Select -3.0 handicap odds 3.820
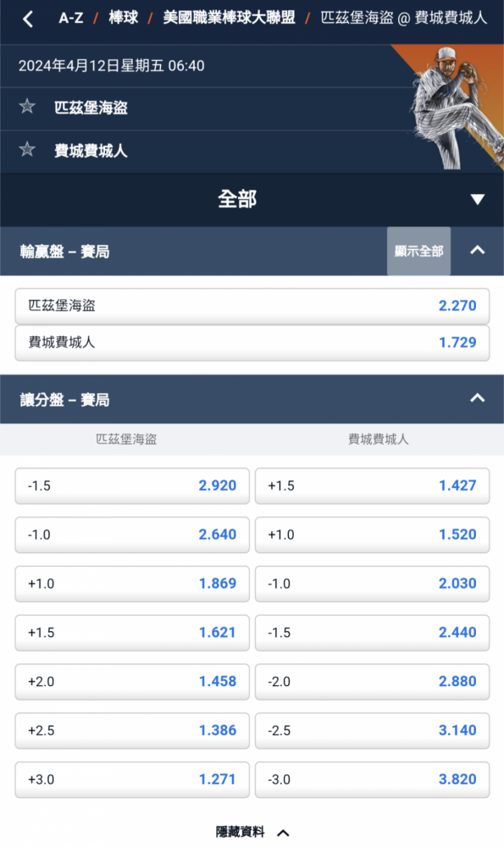Viewport: 504px width, 847px height. tap(372, 779)
